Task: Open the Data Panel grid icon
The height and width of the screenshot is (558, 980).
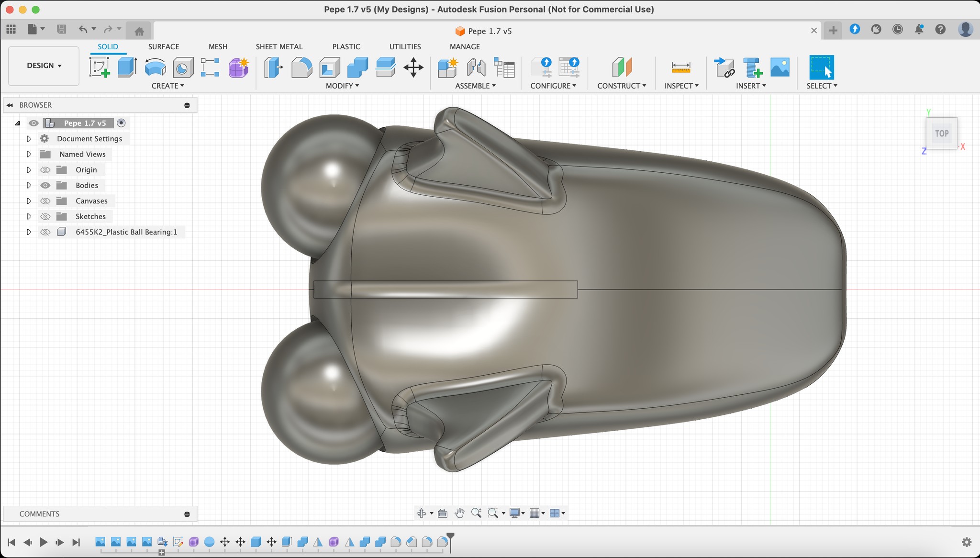Action: click(11, 29)
